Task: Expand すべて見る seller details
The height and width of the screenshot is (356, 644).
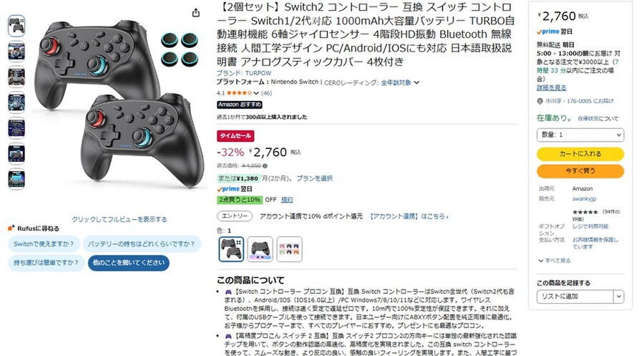Action: [x=555, y=261]
